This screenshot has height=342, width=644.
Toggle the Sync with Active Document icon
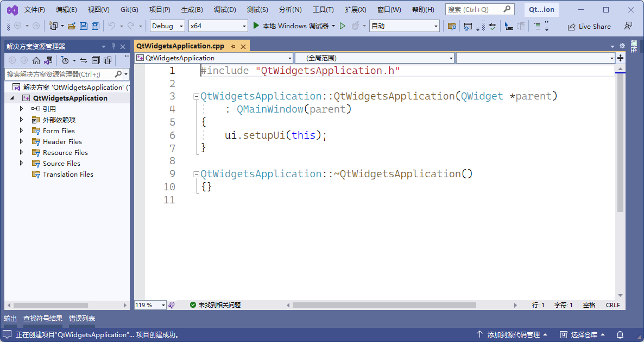point(84,61)
